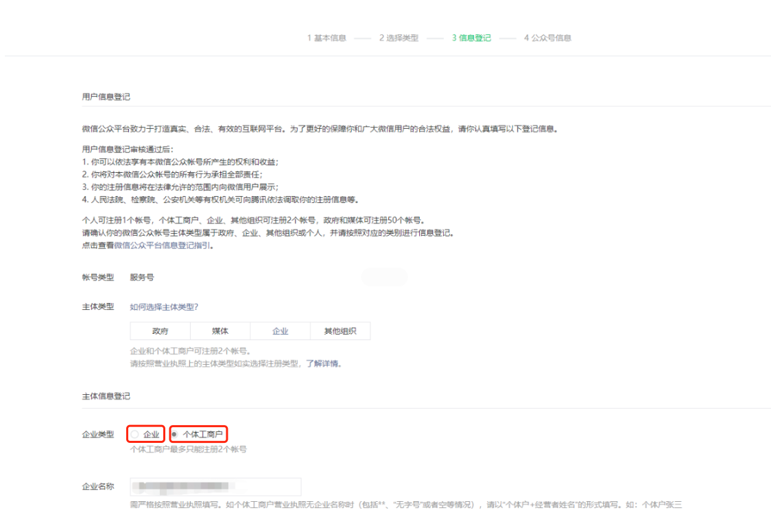Screen dimensions: 771x532
Task: Go to step 2 选择类型
Action: (x=399, y=38)
